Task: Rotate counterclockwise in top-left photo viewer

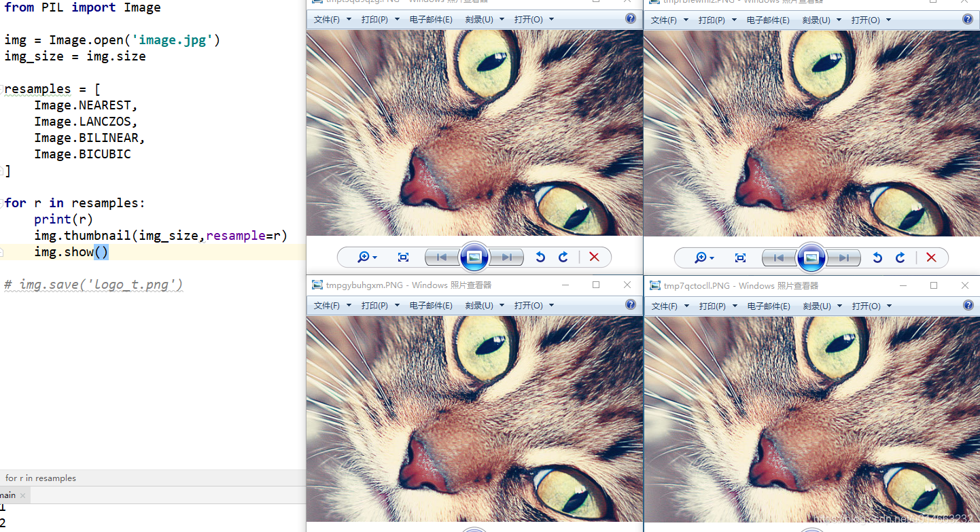Action: click(540, 257)
